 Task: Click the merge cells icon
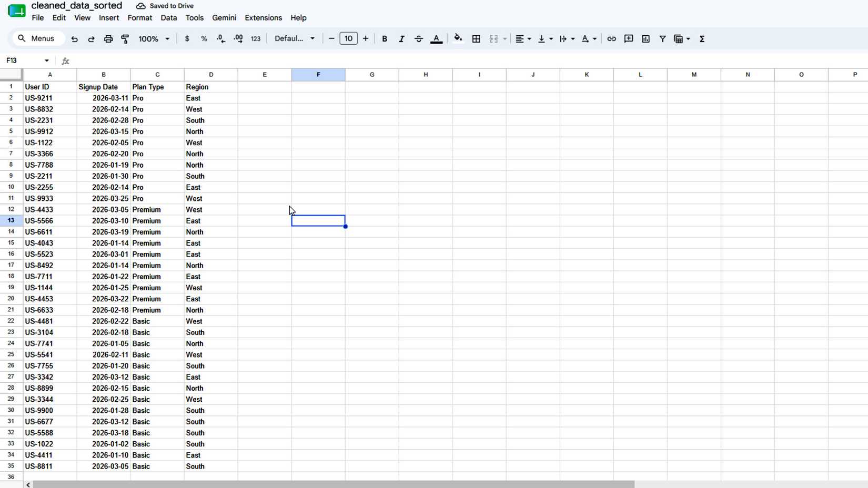pos(493,39)
